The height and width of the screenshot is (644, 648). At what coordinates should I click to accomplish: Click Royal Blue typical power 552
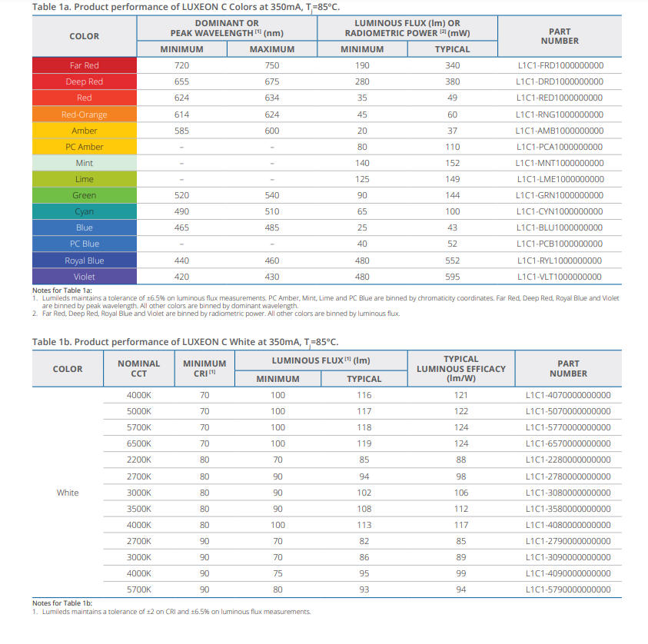pos(453,261)
